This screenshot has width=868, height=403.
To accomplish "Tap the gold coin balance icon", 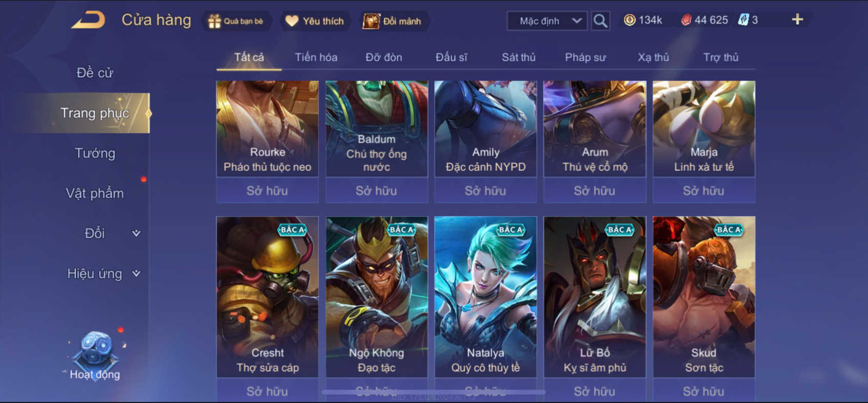I will point(629,20).
